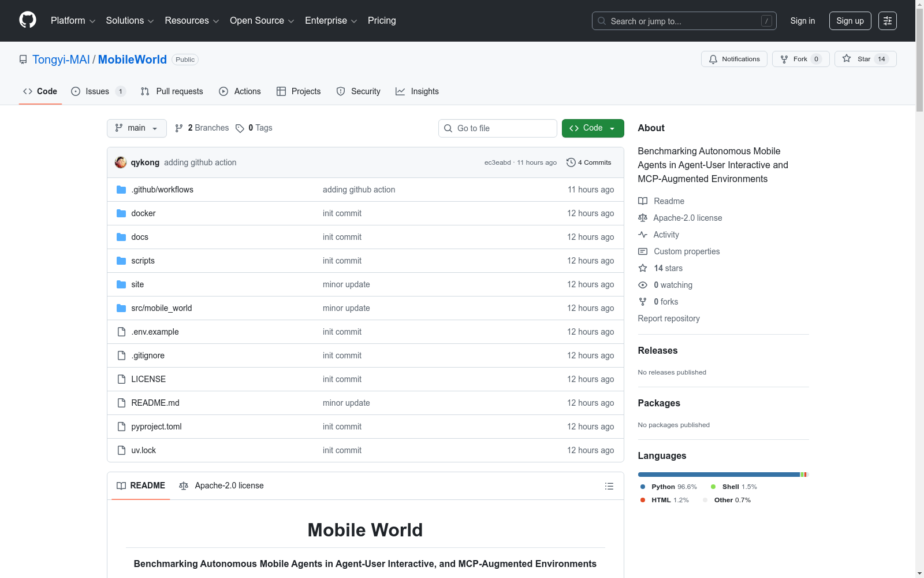Expand the Open Source menu

tap(262, 21)
